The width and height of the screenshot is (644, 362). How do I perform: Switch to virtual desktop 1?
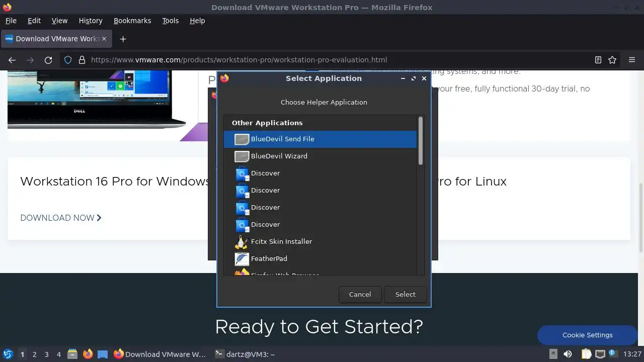pos(22,354)
